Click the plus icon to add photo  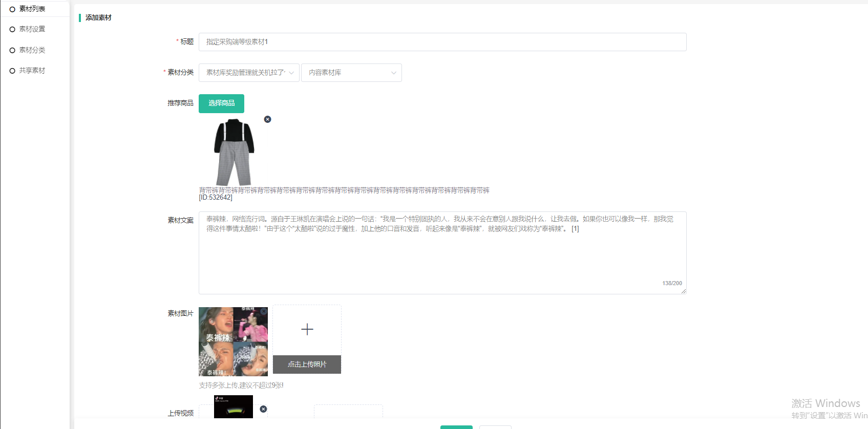pos(307,329)
